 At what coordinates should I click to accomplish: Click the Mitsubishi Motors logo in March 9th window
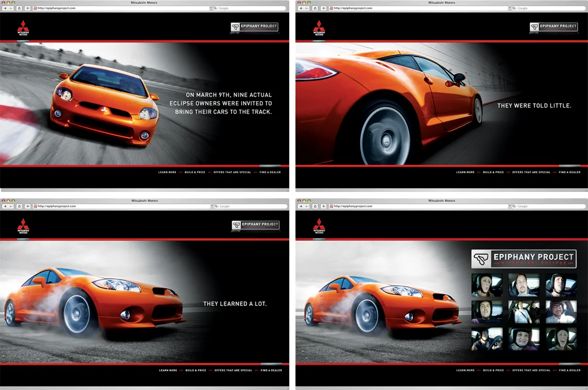tap(23, 28)
